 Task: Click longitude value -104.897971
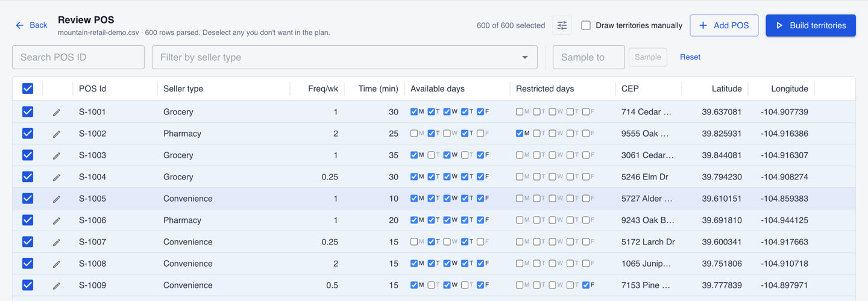click(784, 285)
